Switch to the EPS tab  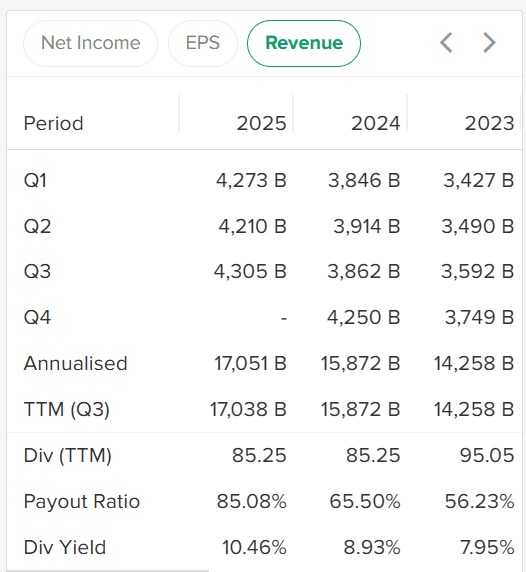[x=203, y=43]
